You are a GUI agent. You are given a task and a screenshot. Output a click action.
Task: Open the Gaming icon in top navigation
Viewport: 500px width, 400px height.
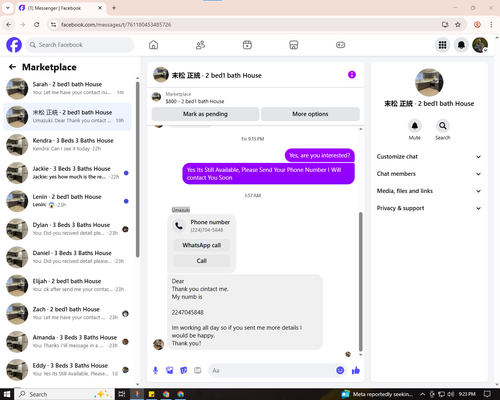[x=340, y=45]
